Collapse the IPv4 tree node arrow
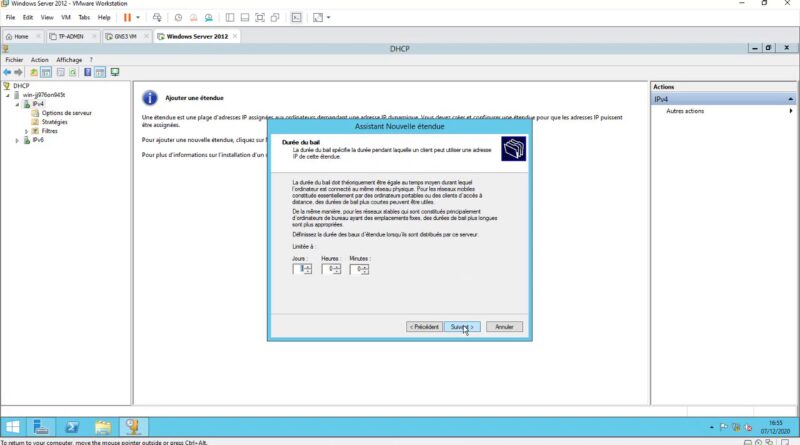 point(17,104)
